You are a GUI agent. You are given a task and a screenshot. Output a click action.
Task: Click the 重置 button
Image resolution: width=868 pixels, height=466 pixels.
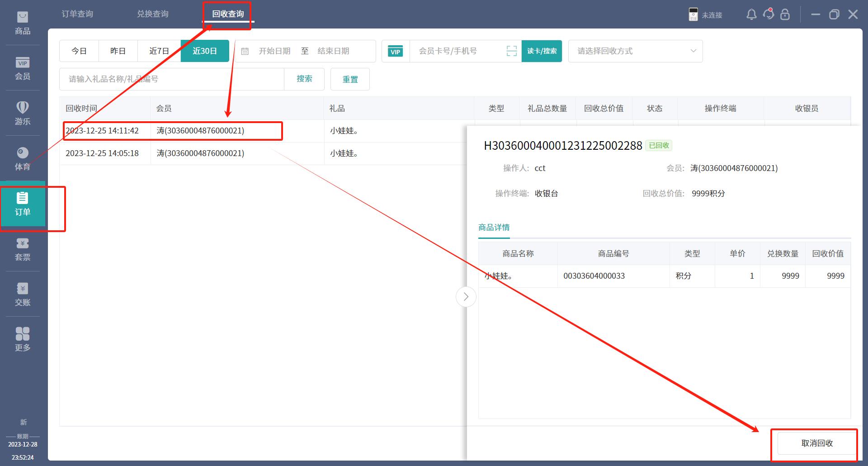350,79
